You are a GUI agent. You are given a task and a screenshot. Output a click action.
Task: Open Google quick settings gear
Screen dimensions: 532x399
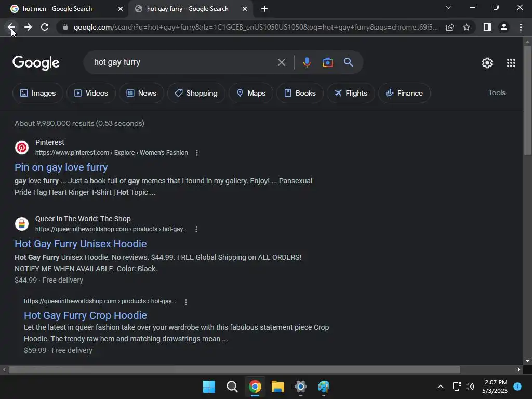click(487, 63)
